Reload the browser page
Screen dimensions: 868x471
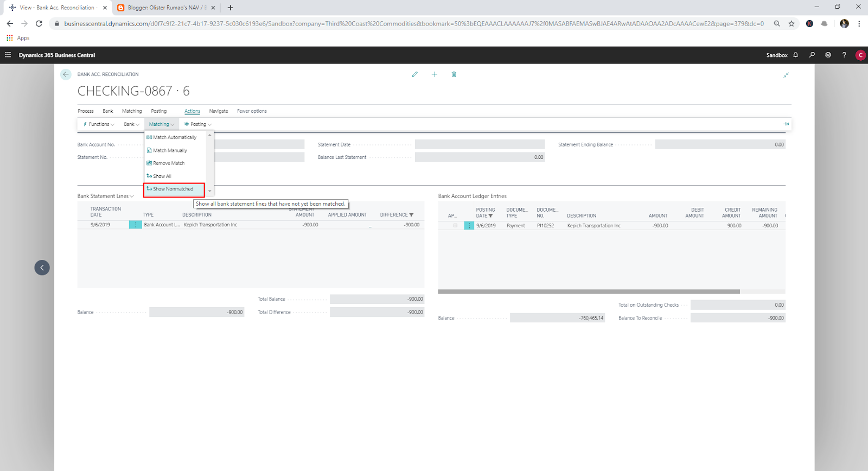tap(39, 23)
